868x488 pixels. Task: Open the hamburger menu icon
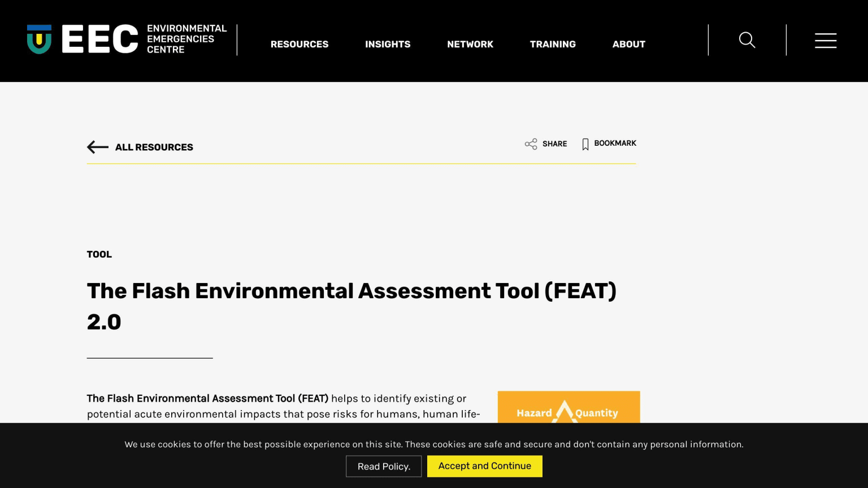pos(826,40)
